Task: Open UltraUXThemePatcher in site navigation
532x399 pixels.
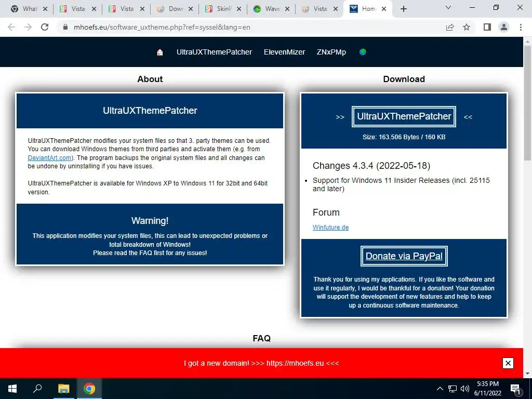Action: tap(214, 52)
